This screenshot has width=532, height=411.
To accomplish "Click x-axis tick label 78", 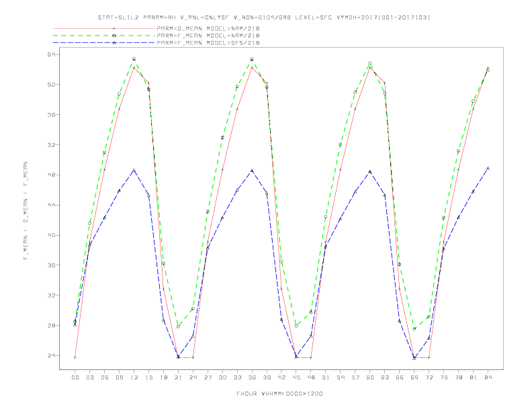I will coord(459,377).
